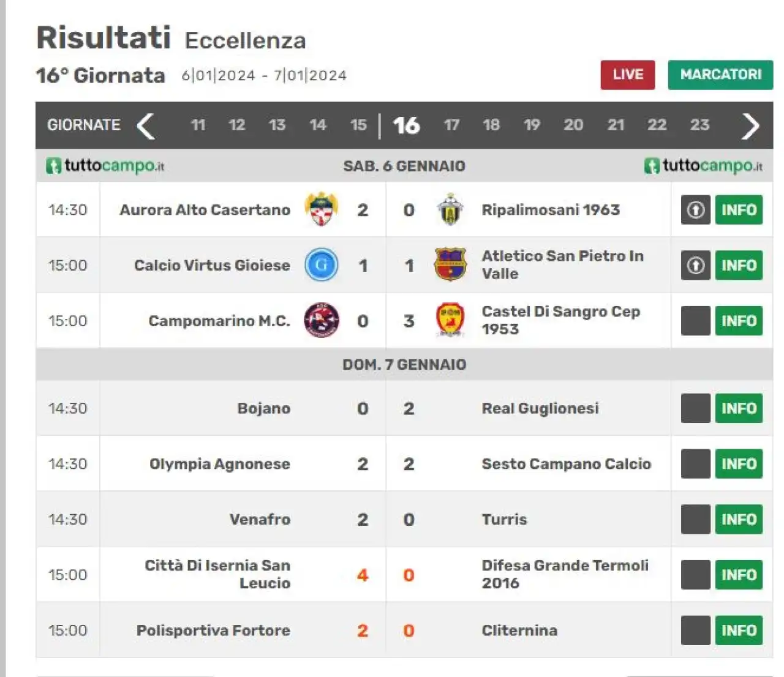Click the Aurora Alto Casertano team crest

coord(321,209)
